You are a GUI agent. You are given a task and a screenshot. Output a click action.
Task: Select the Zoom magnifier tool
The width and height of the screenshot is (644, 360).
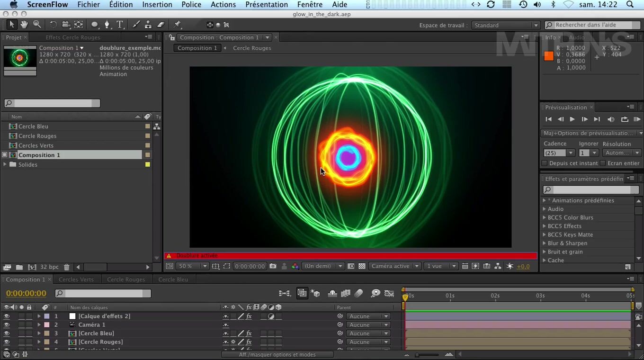(x=37, y=25)
